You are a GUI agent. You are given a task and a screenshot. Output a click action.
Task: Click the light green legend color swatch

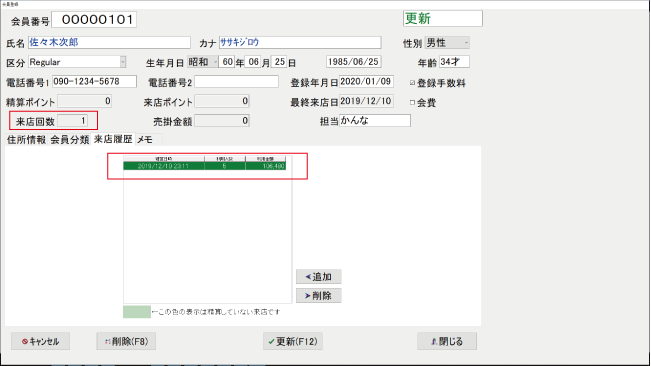(137, 312)
